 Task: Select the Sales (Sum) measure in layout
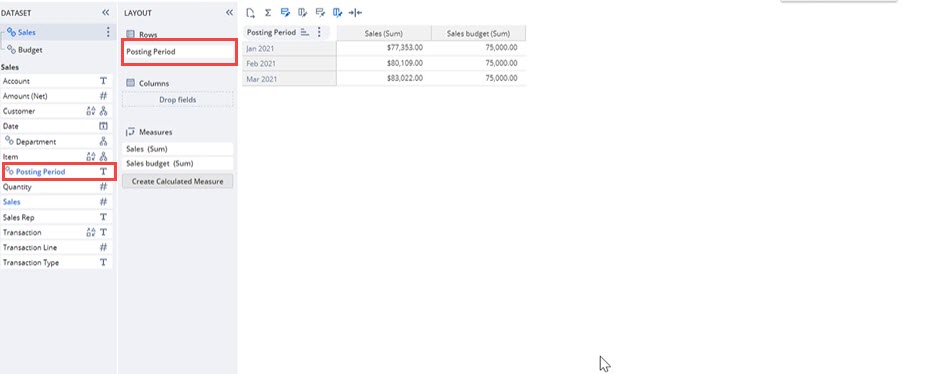coord(178,149)
